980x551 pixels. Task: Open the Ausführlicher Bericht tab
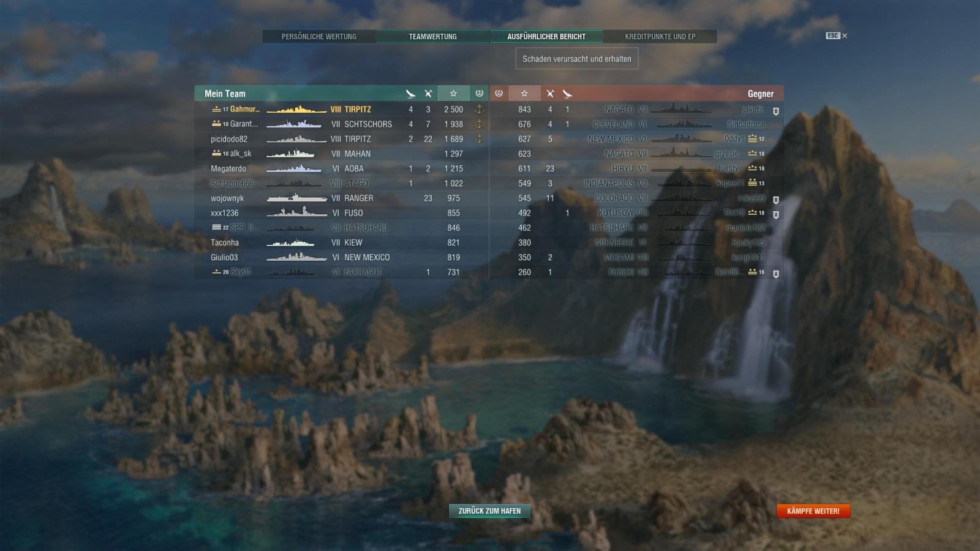click(546, 37)
